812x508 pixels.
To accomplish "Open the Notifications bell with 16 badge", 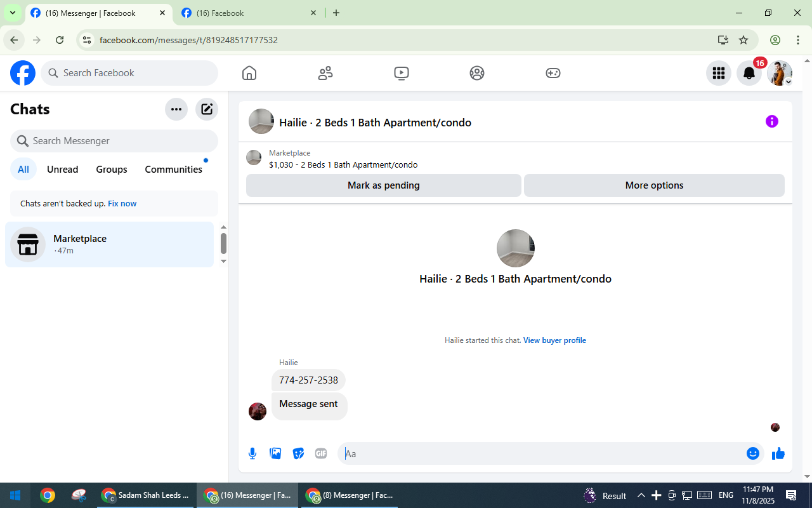I will pyautogui.click(x=749, y=73).
